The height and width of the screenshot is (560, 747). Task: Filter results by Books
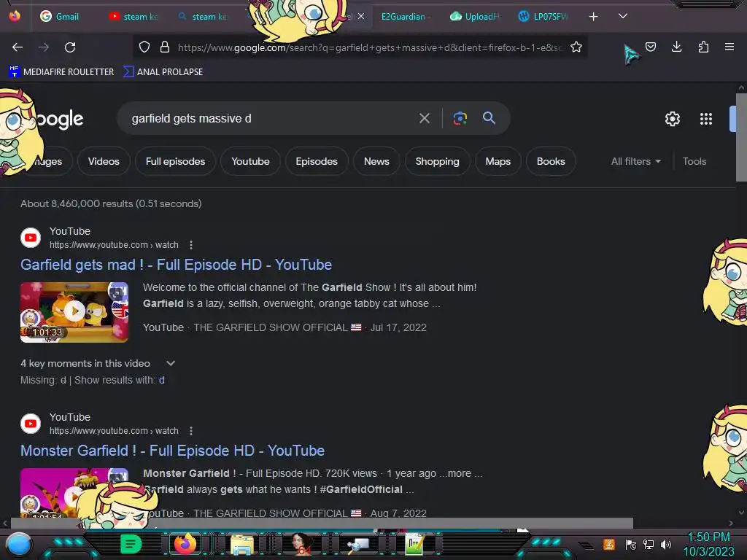point(551,161)
